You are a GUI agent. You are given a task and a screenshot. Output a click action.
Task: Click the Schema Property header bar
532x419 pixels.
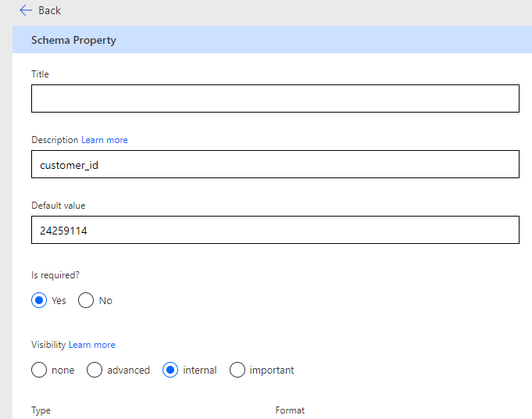pos(272,40)
